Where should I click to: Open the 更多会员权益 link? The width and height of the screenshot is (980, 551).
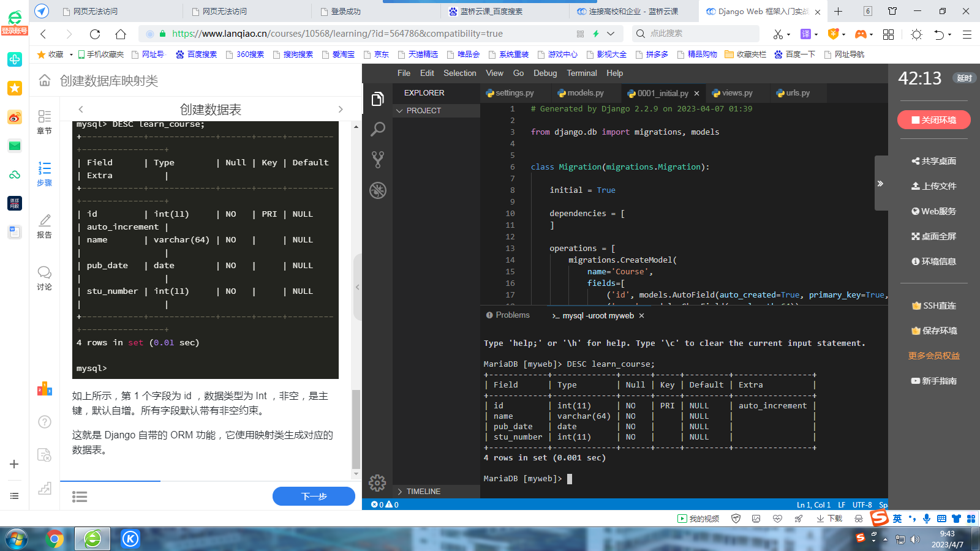(x=933, y=356)
